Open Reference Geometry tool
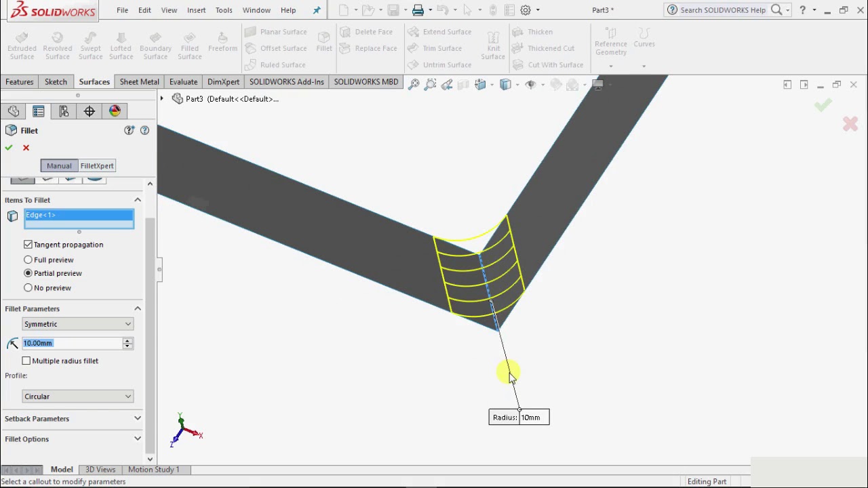This screenshot has height=488, width=868. (x=611, y=41)
